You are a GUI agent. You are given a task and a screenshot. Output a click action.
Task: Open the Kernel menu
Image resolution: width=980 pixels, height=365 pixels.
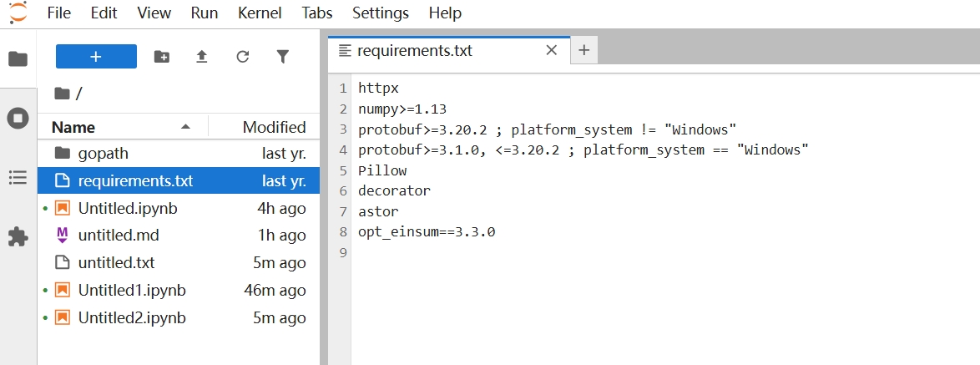click(260, 13)
